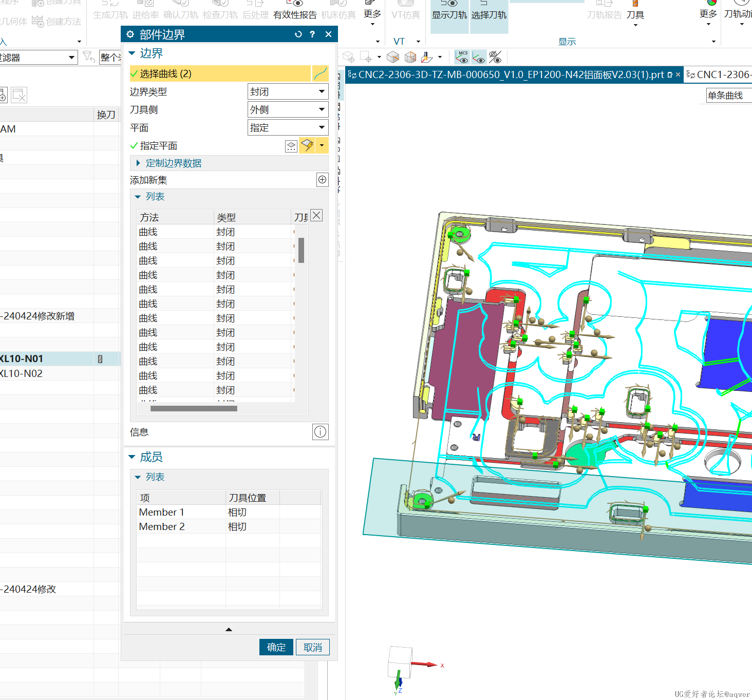Open the 单条曲线 curve rule dropdown
The image size is (752, 700).
point(728,95)
